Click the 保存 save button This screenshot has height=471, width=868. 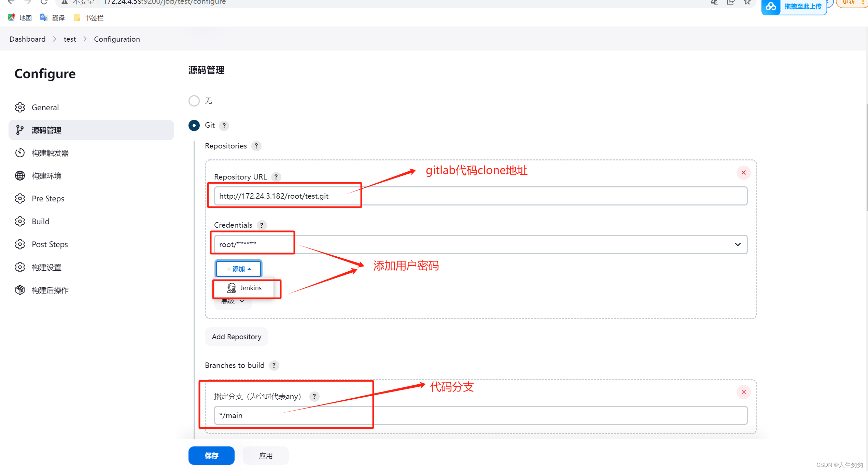tap(211, 455)
